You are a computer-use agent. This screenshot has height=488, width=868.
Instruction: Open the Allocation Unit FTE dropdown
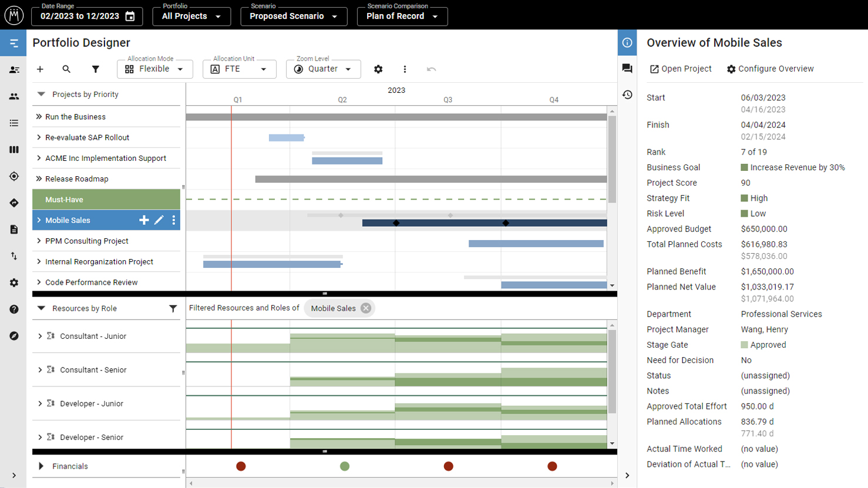pyautogui.click(x=240, y=69)
